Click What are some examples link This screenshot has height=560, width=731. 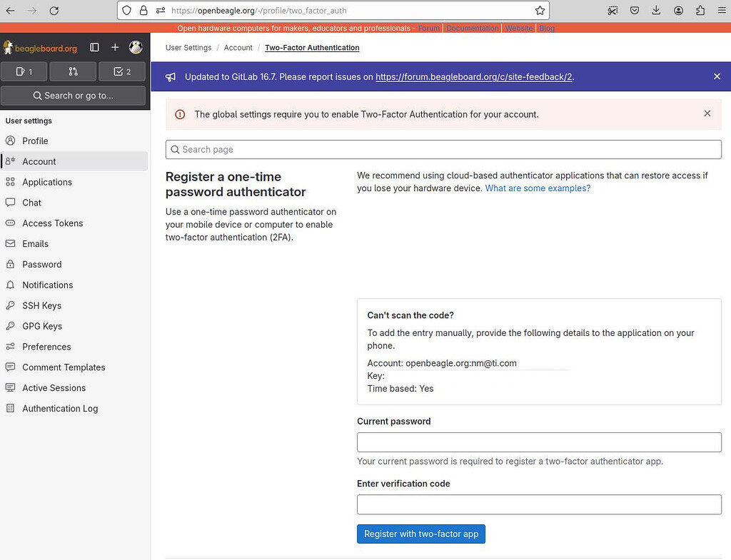538,188
